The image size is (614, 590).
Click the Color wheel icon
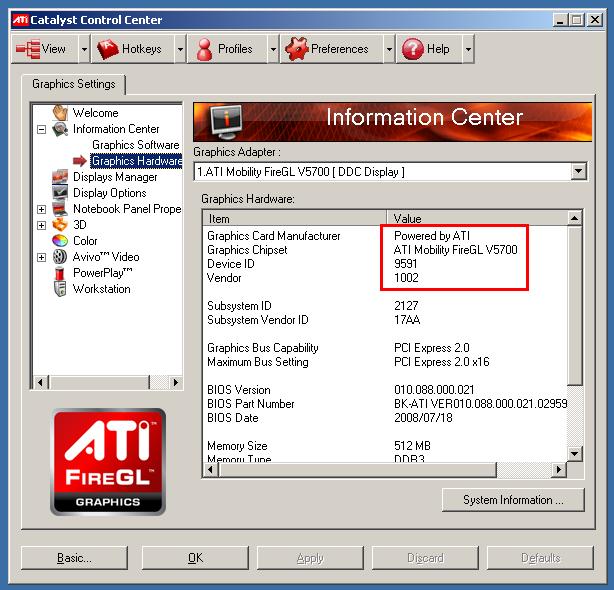[x=60, y=241]
